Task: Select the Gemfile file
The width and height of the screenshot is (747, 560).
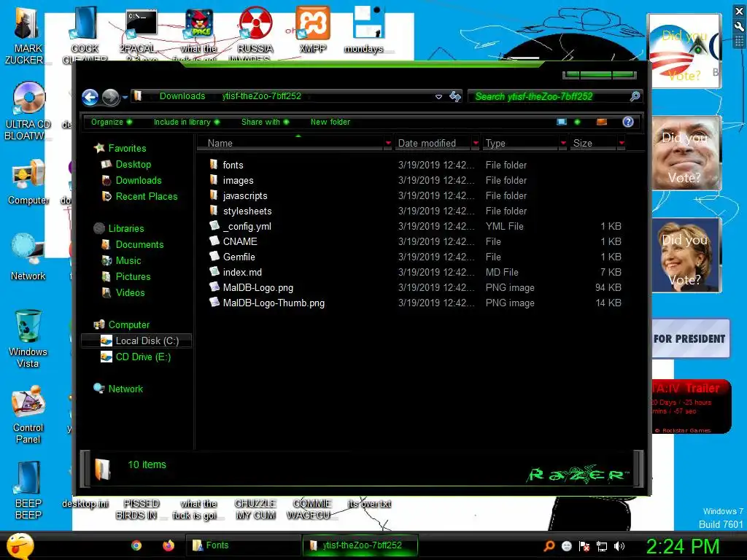Action: 239,257
